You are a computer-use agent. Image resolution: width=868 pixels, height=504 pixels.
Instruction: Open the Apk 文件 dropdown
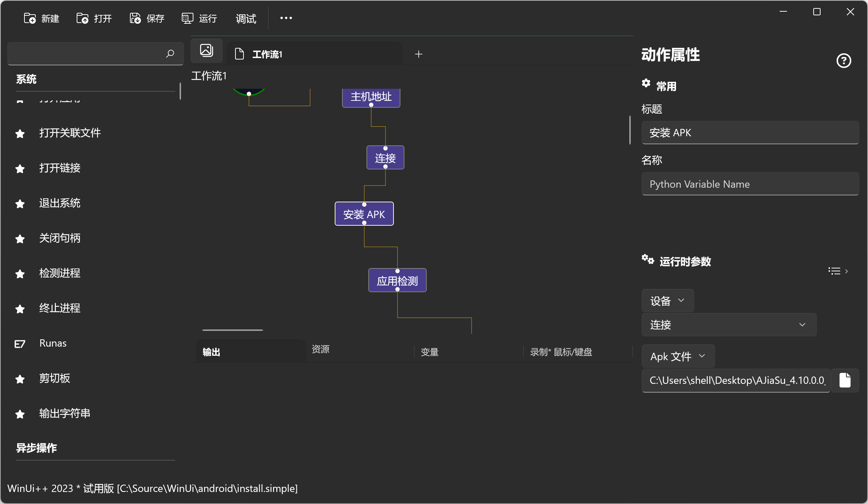coord(678,356)
